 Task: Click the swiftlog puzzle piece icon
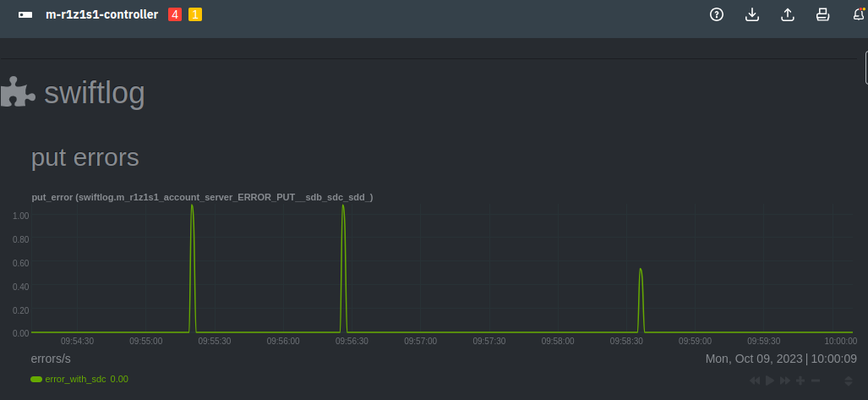[x=17, y=91]
